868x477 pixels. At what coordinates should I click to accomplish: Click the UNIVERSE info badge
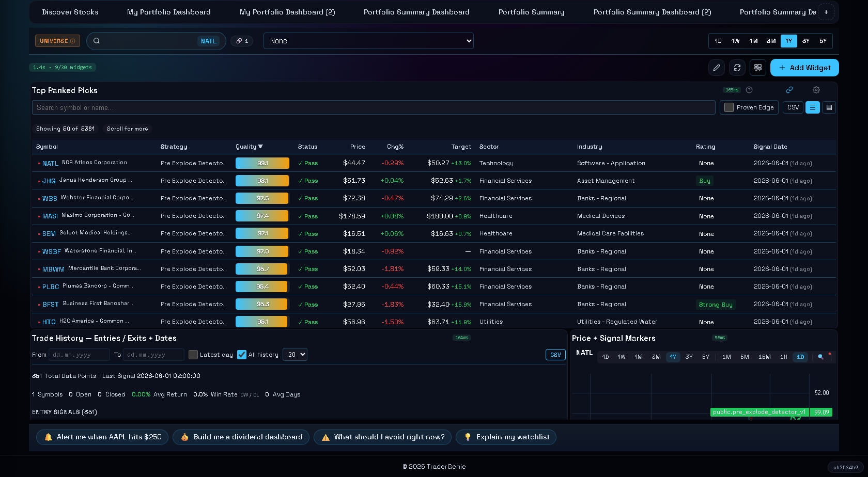pos(57,41)
